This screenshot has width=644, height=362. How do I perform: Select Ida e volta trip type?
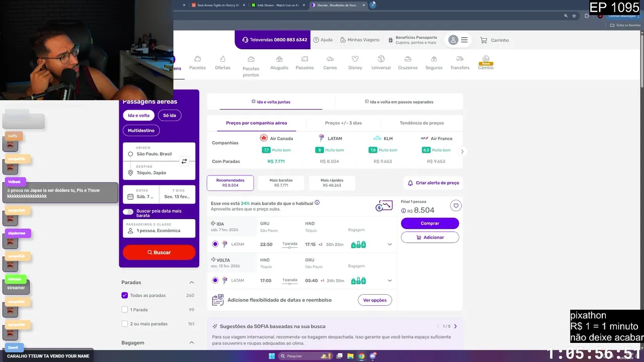[x=139, y=116]
